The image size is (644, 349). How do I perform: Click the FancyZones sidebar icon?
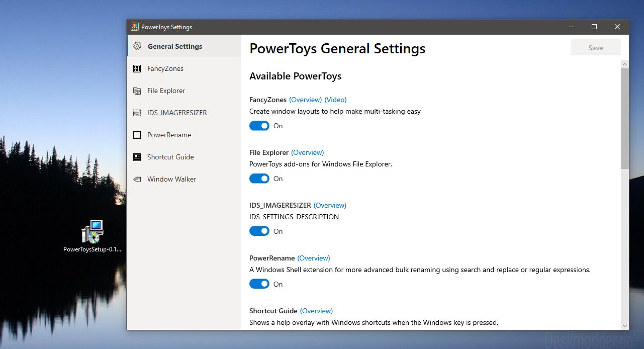click(137, 68)
